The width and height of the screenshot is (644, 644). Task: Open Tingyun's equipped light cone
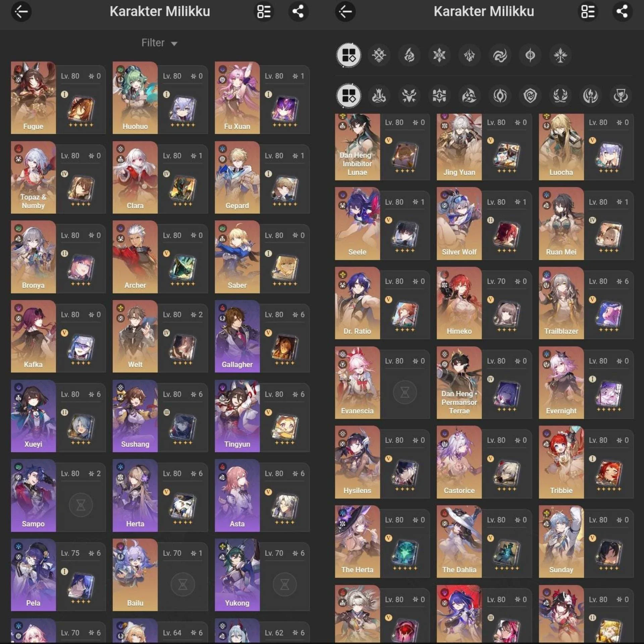285,427
